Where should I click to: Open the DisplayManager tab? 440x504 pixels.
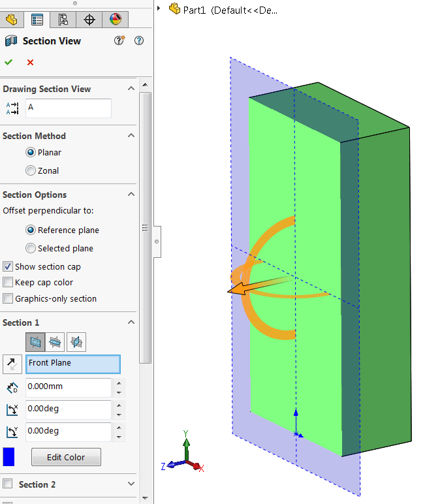click(116, 20)
